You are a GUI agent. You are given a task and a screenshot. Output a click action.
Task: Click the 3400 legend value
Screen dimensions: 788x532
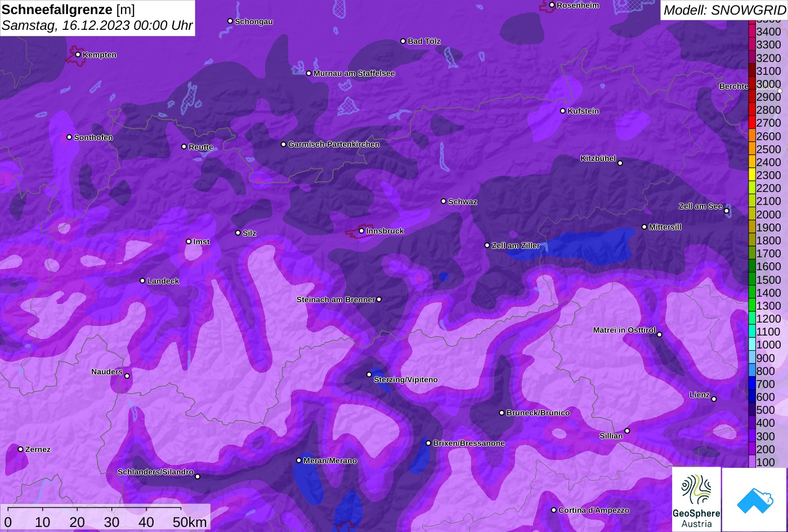pos(768,32)
